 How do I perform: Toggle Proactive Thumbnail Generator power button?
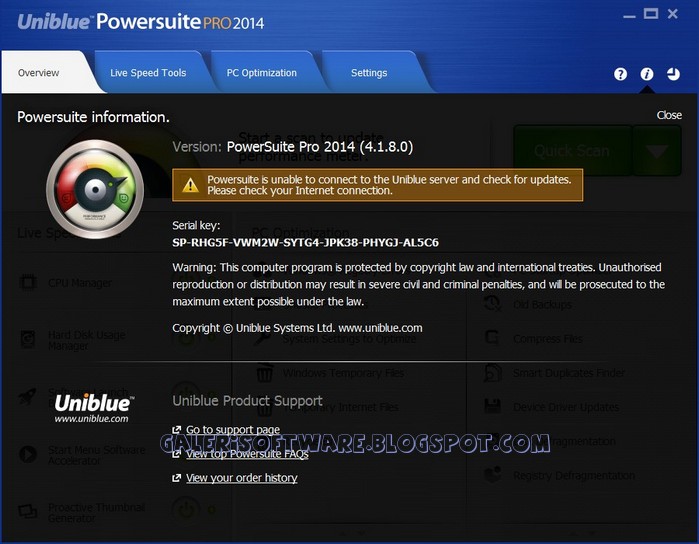185,508
